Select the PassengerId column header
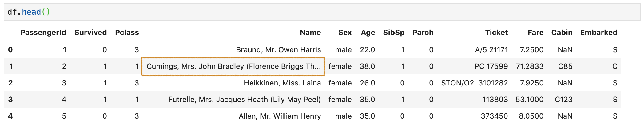 point(43,33)
